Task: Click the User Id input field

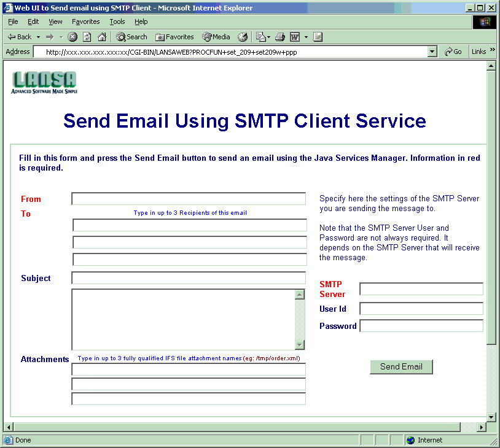Action: tap(421, 309)
